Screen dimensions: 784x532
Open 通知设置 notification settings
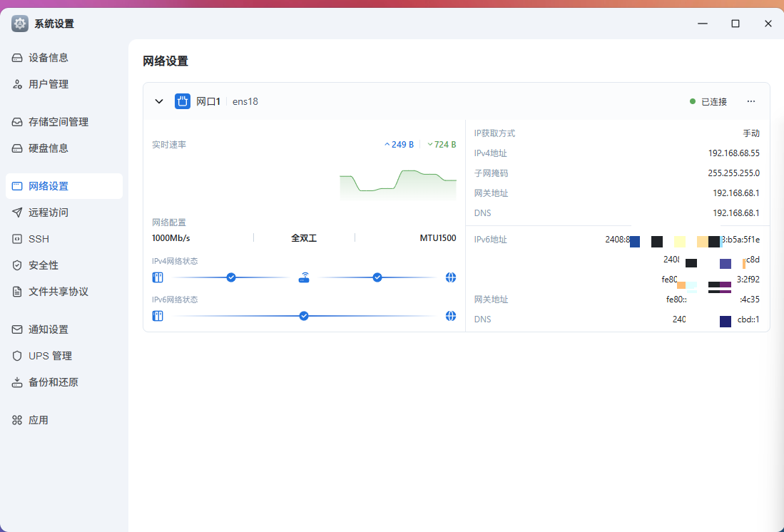click(x=50, y=329)
